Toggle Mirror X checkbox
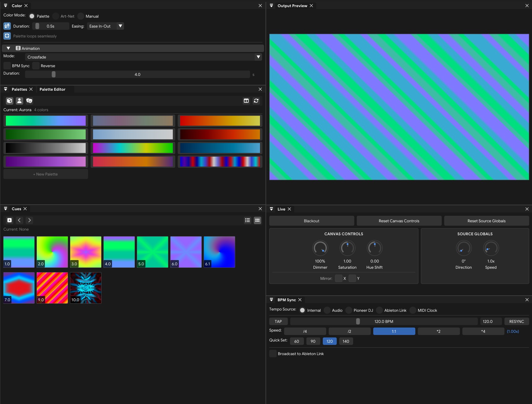 339,278
